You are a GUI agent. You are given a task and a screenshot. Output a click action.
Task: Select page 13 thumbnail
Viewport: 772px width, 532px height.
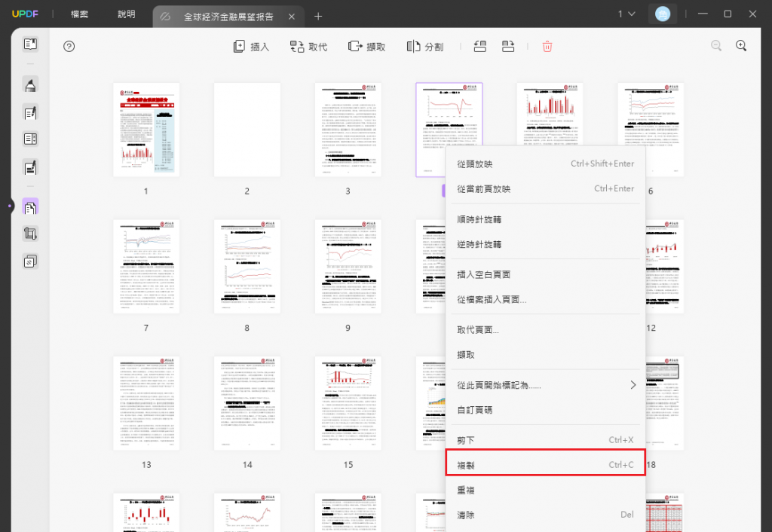(146, 403)
